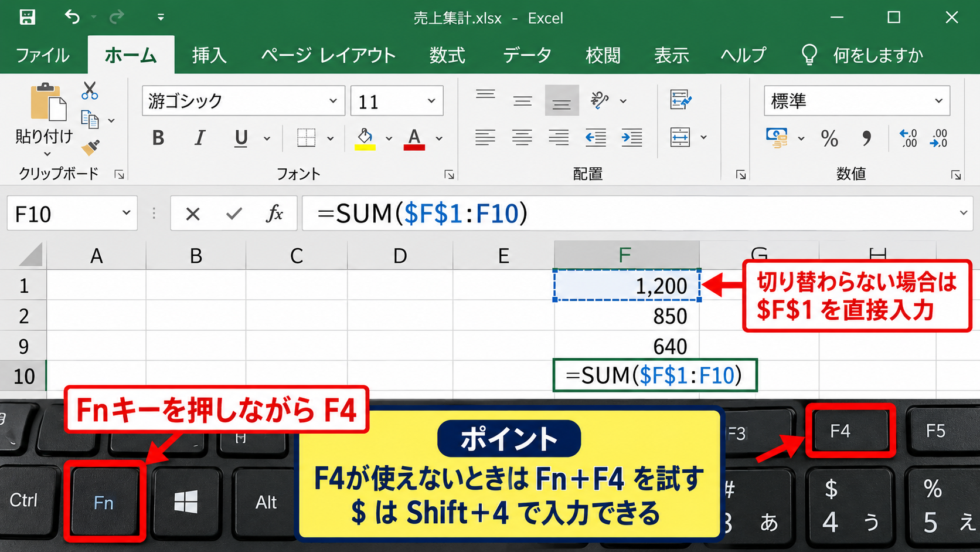This screenshot has height=552, width=980.
Task: Switch to the データ tab
Action: [527, 55]
